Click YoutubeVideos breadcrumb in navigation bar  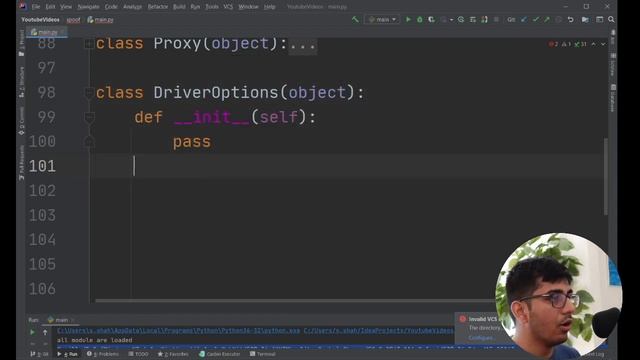coord(40,20)
